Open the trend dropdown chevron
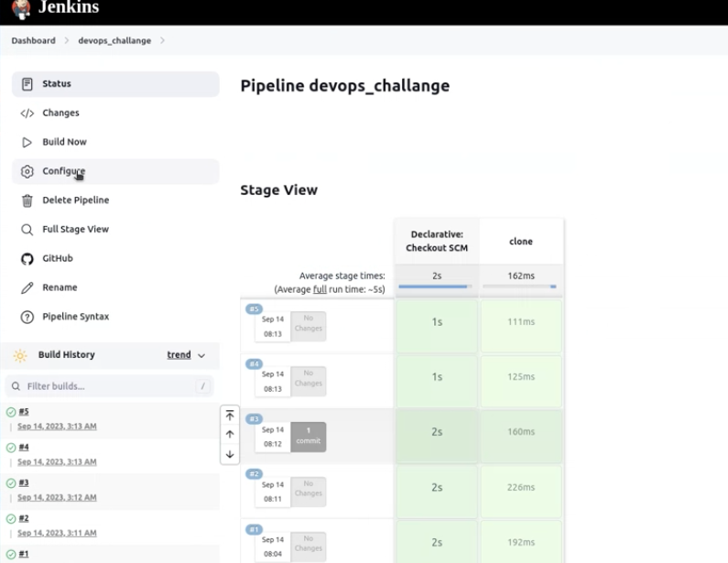728x563 pixels. [201, 355]
